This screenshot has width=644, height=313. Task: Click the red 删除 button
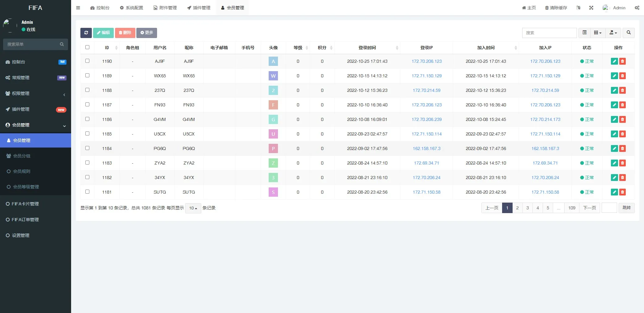point(125,33)
